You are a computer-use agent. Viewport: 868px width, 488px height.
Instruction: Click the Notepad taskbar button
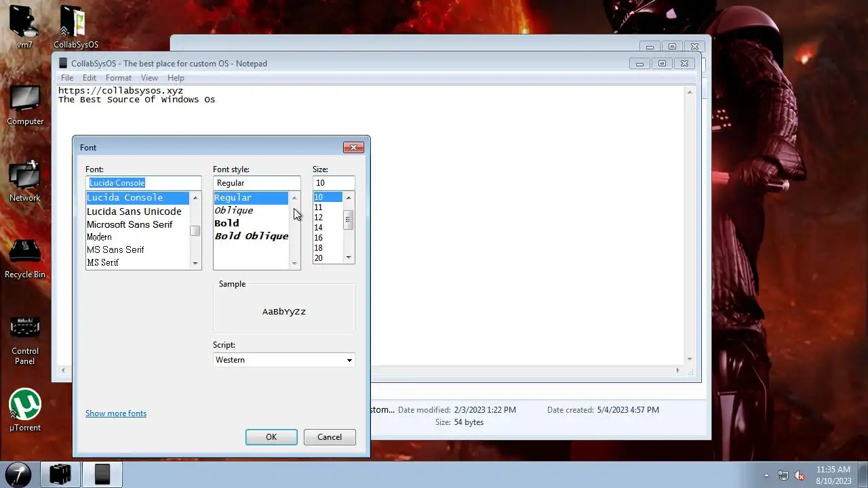coord(102,474)
